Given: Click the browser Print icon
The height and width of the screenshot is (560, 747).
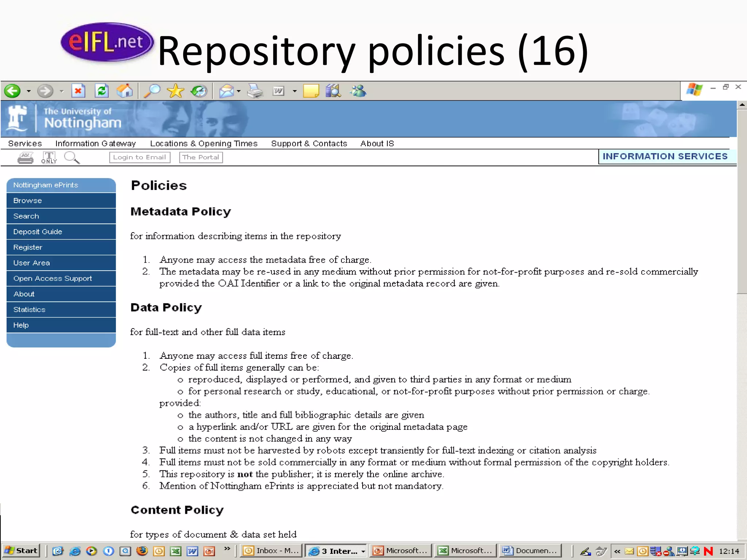Looking at the screenshot, I should pos(255,91).
